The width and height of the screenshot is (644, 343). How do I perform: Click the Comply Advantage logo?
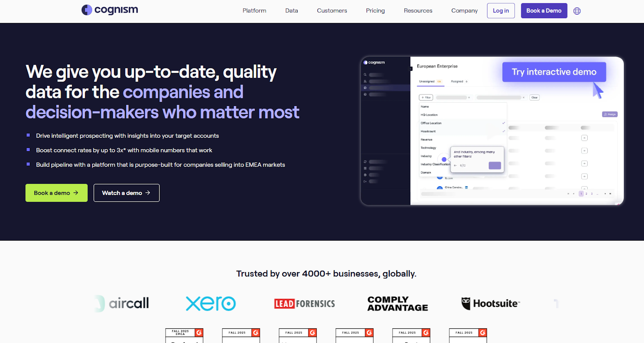point(397,304)
